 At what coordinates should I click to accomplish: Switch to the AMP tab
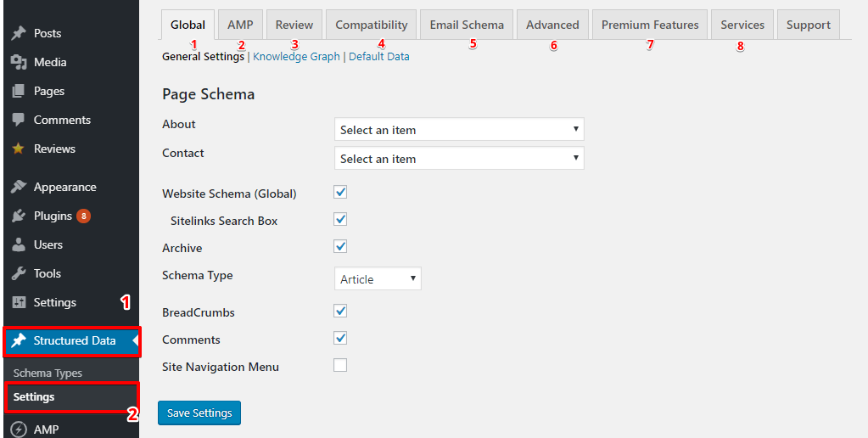click(x=240, y=25)
